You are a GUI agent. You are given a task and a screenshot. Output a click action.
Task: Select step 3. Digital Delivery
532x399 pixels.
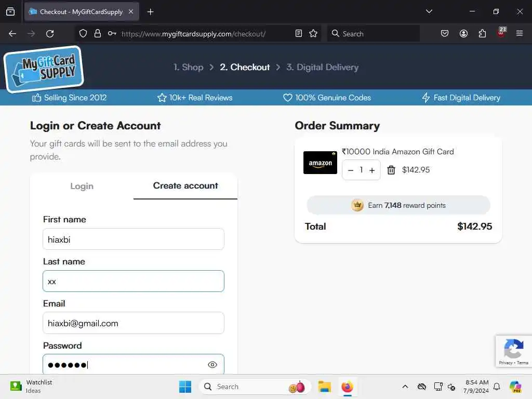click(x=322, y=67)
